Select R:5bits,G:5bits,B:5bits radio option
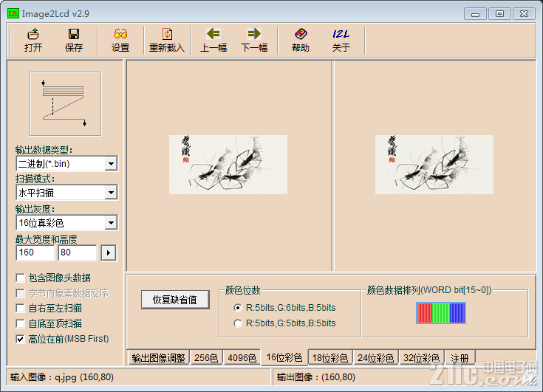543x392 pixels. point(238,323)
